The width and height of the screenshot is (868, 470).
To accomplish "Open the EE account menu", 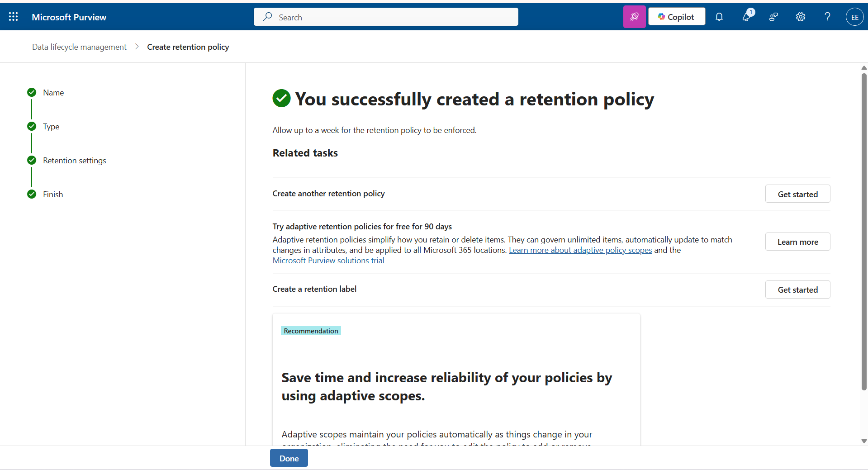I will point(854,17).
